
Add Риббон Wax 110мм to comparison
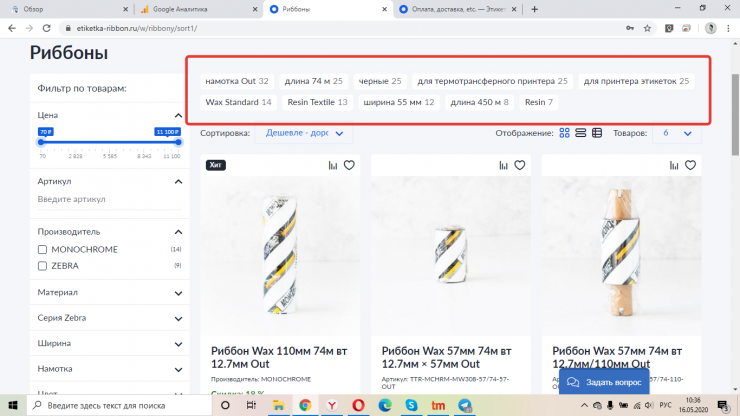[333, 165]
